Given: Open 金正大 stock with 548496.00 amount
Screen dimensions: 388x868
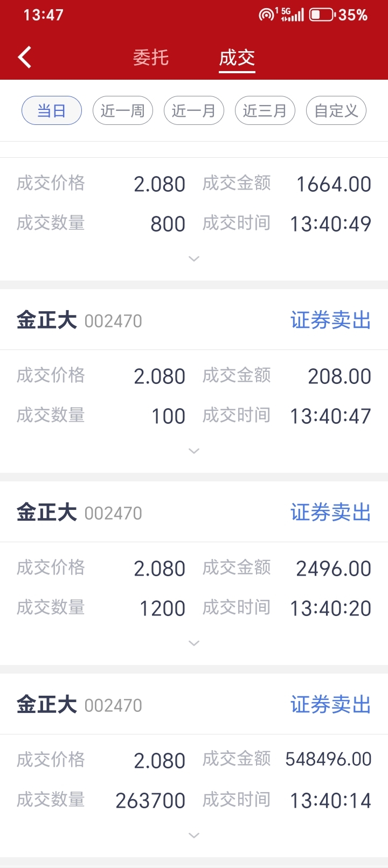Looking at the screenshot, I should point(80,705).
